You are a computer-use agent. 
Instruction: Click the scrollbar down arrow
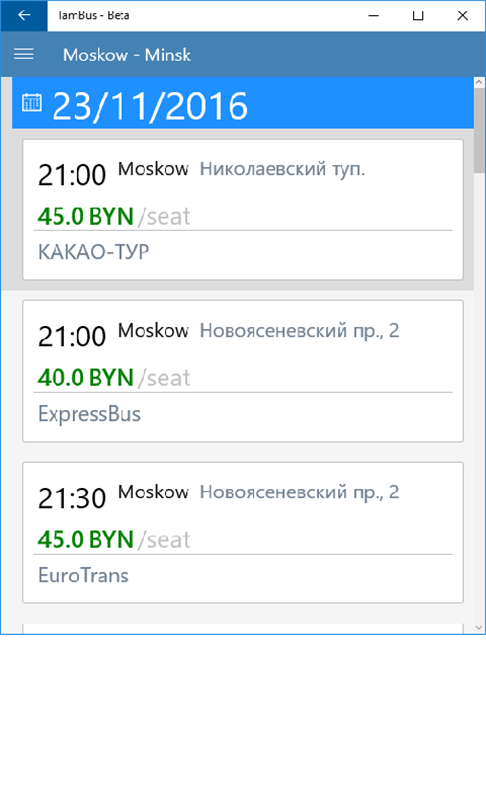point(479,628)
